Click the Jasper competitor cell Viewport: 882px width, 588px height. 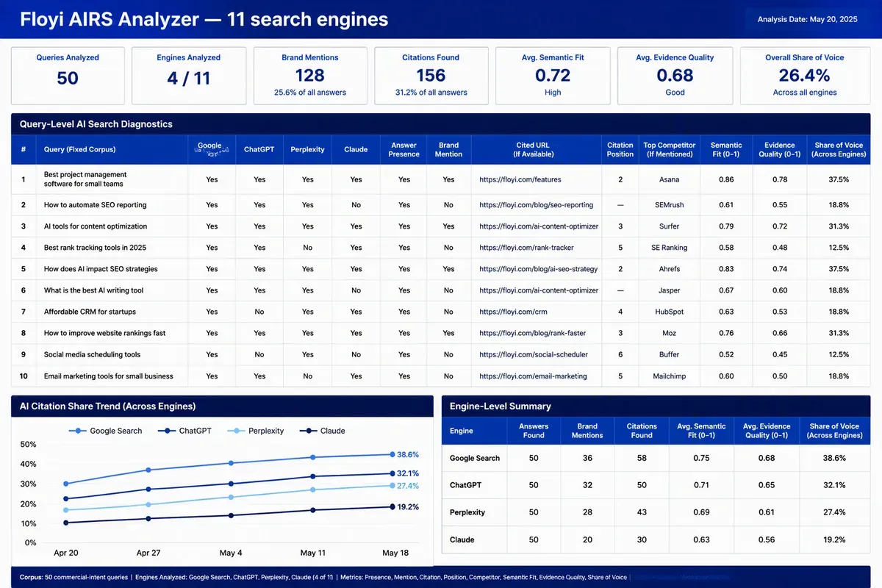coord(669,290)
